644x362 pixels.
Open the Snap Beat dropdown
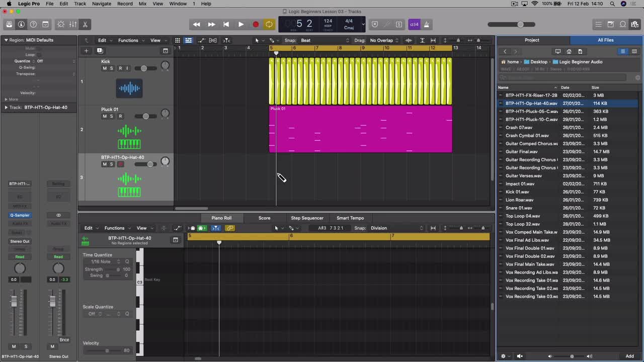[325, 40]
